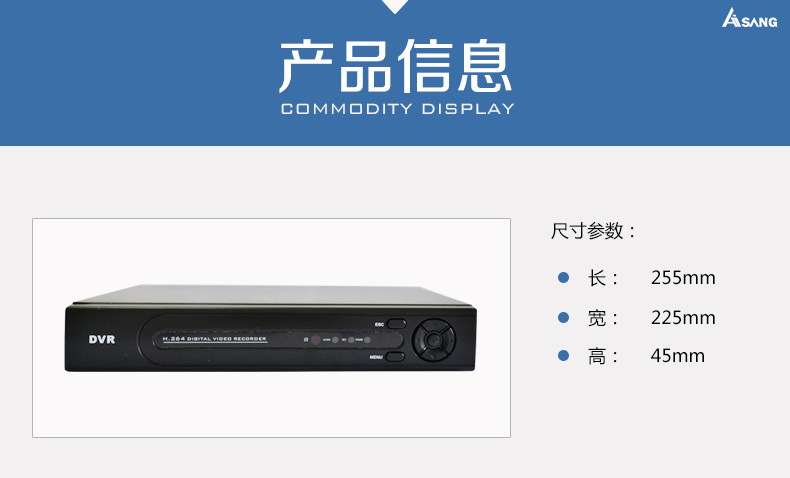
Task: Click the blue bullet beside 宽
Action: (x=563, y=317)
